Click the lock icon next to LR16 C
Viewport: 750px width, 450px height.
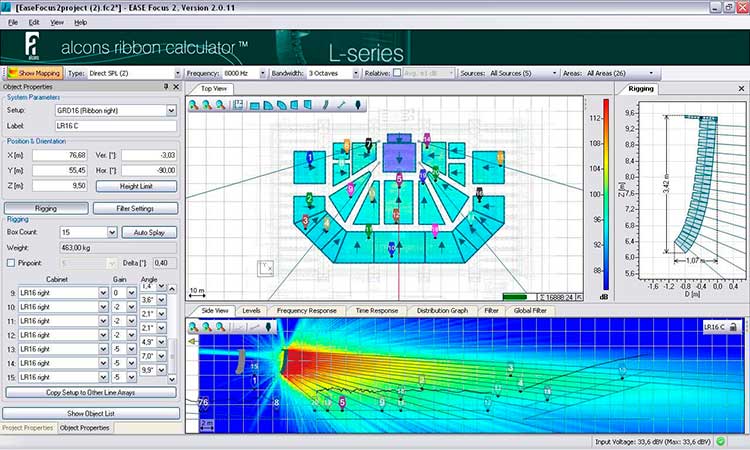pos(733,327)
